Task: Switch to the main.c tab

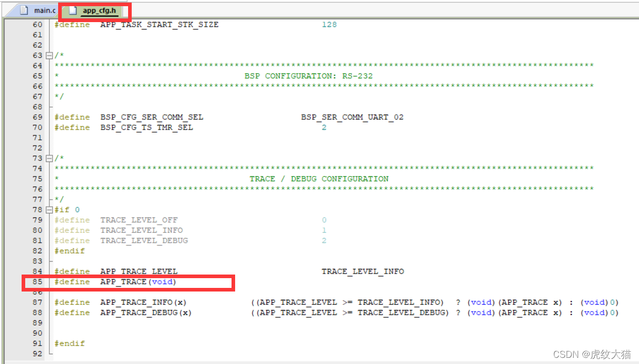Action: pos(37,10)
